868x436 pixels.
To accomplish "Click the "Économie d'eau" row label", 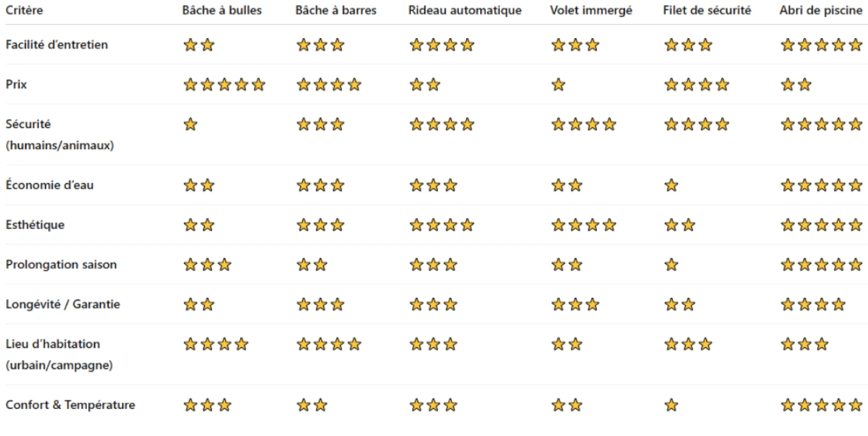I will pyautogui.click(x=49, y=185).
